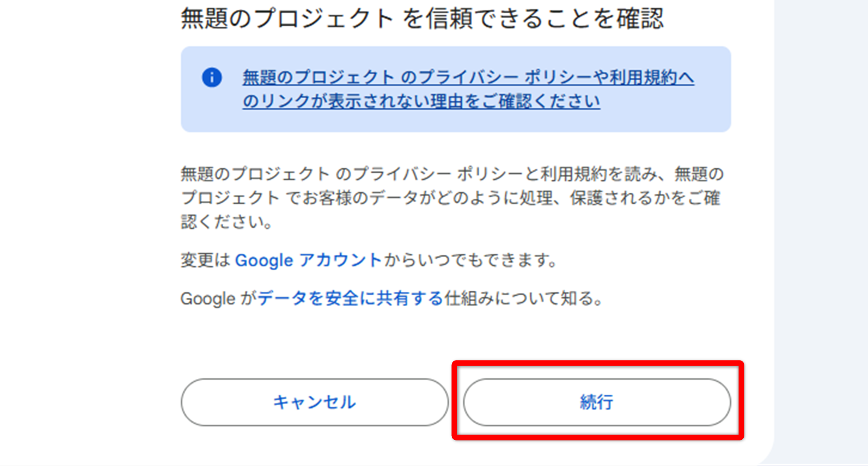Open the プライバシー ポリシーや利用規約へ banner link

coord(468,77)
